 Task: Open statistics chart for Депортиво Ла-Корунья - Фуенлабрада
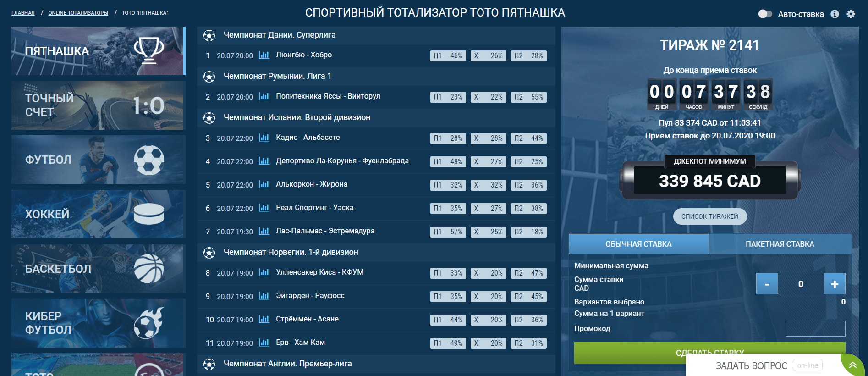(264, 161)
